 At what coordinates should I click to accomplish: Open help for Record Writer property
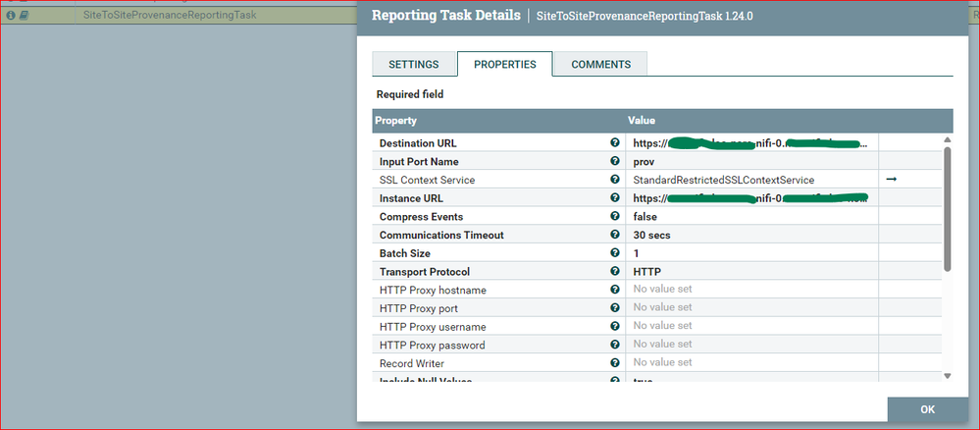(615, 362)
